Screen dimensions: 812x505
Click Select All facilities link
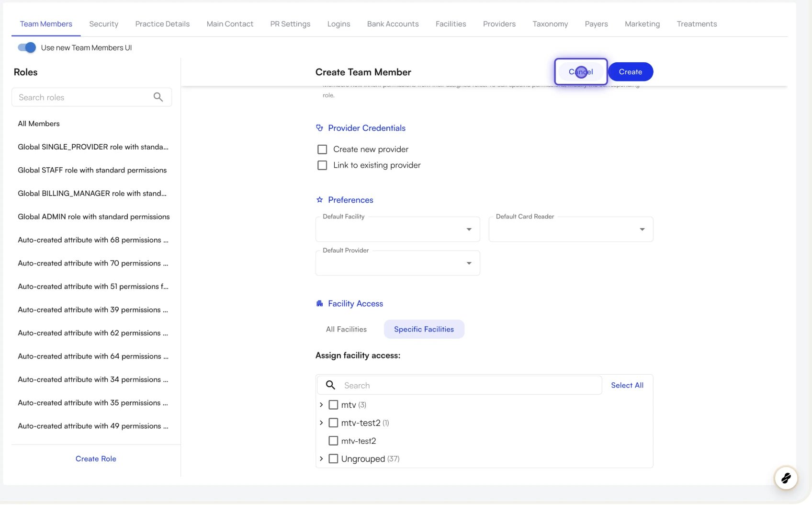point(627,385)
